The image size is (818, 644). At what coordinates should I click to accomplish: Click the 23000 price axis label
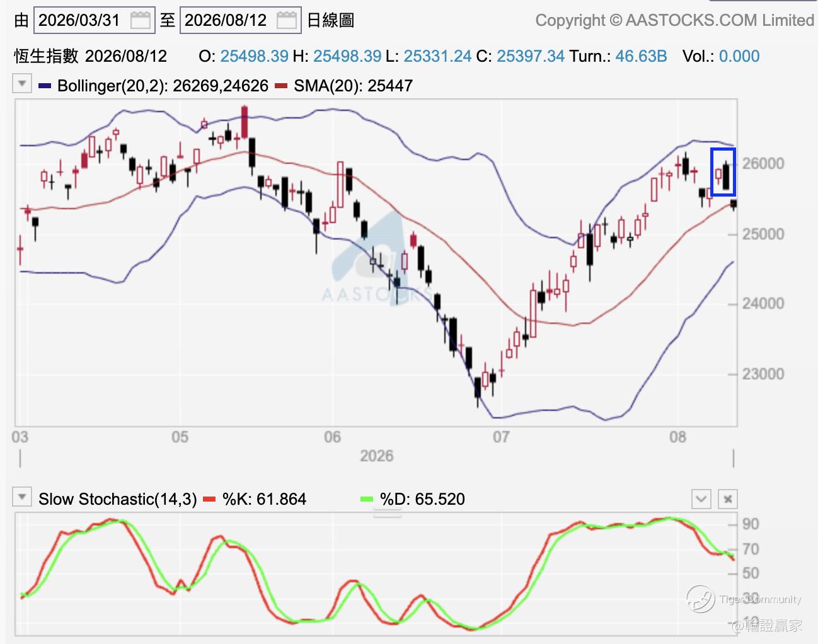763,374
